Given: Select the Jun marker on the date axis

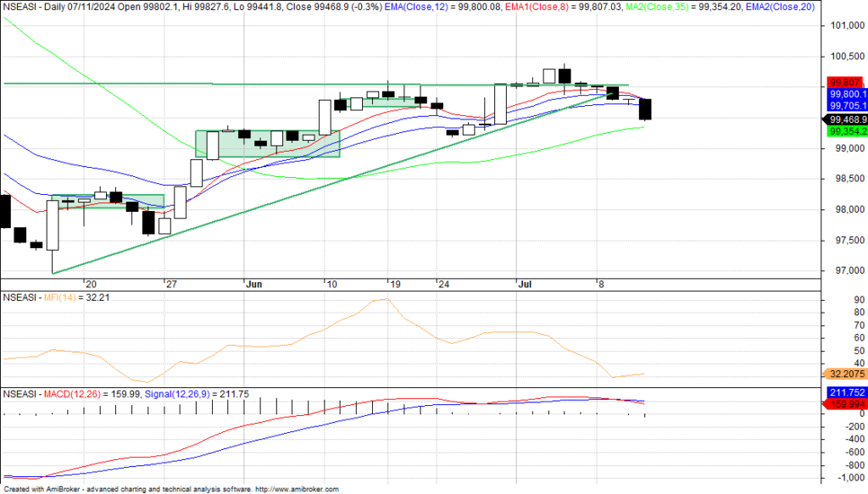Looking at the screenshot, I should tap(253, 285).
